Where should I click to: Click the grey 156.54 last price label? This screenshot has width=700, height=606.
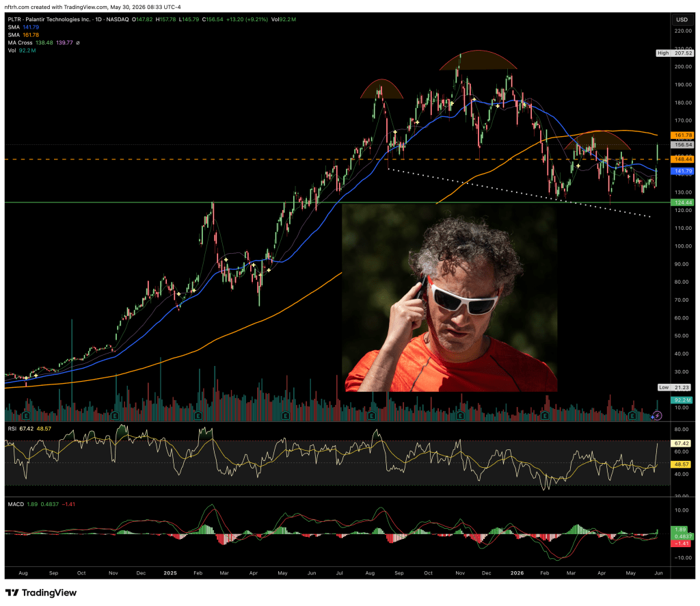(683, 145)
